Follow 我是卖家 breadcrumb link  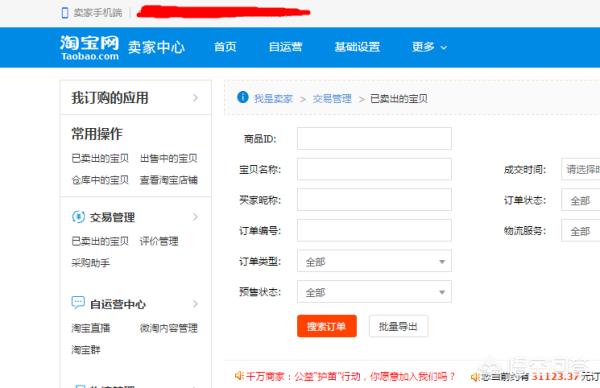[x=273, y=99]
